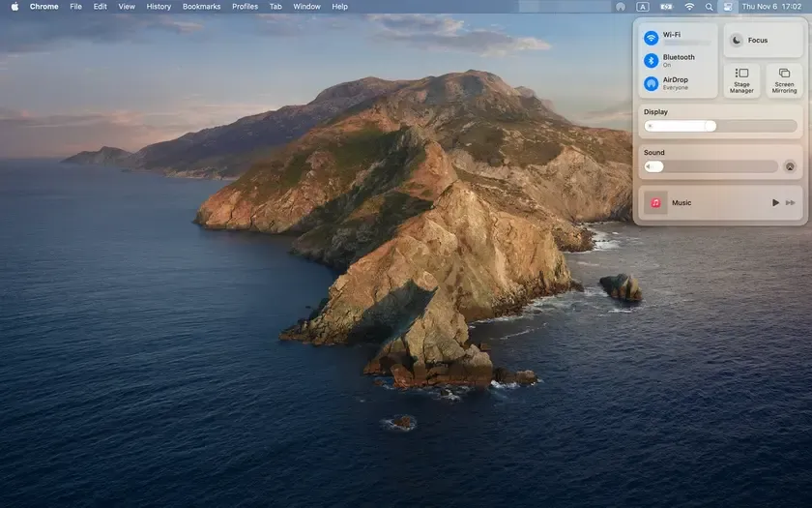Screen dimensions: 812x508
Task: Open AirDrop Everyone options label
Action: (676, 83)
